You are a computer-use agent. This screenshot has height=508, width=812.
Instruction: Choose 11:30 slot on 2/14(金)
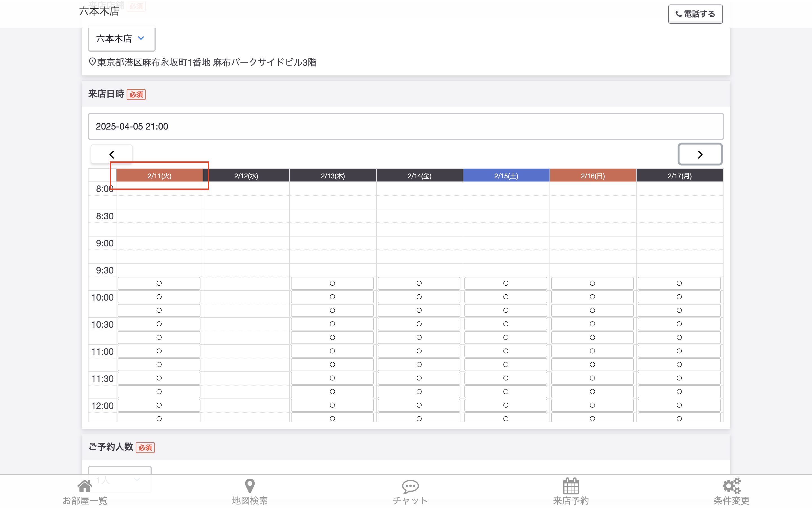[419, 378]
